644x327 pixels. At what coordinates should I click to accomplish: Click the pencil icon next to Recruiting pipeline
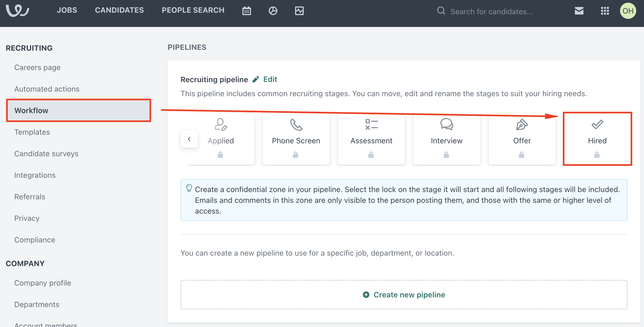coord(256,79)
